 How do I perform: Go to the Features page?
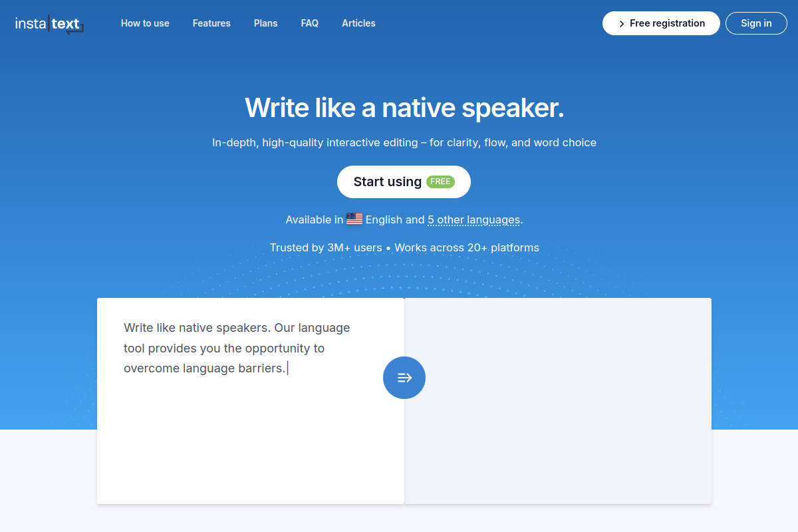click(211, 23)
